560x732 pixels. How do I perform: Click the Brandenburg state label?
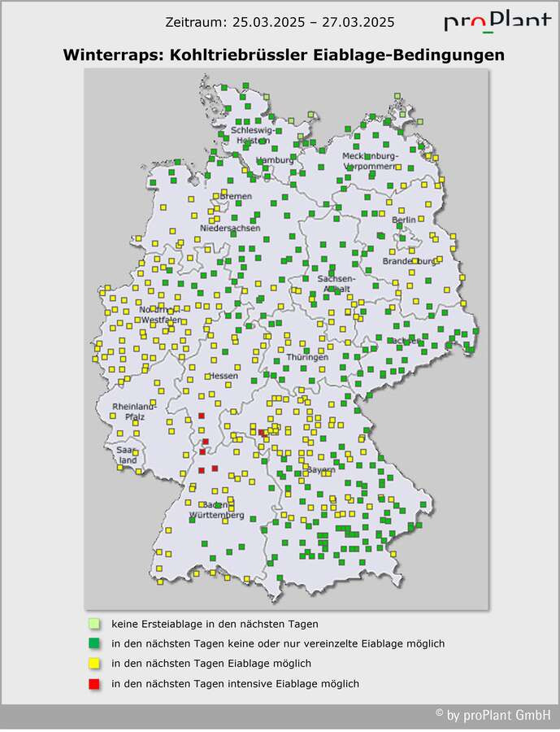410,261
